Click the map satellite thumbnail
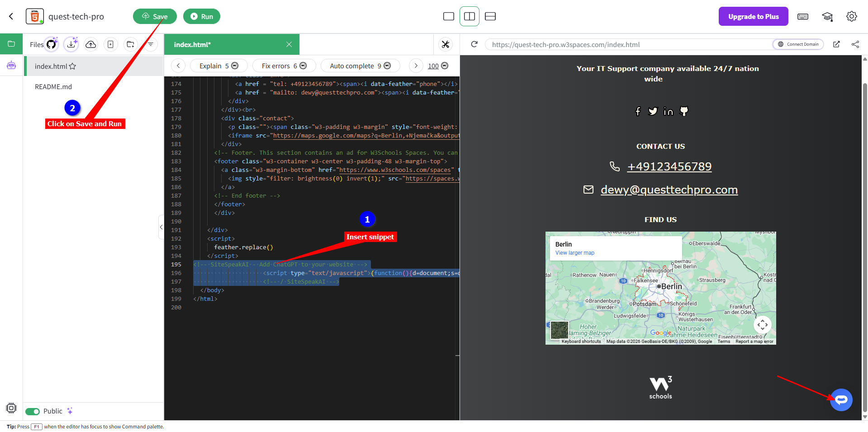Screen dimensions: 868x432 559,330
